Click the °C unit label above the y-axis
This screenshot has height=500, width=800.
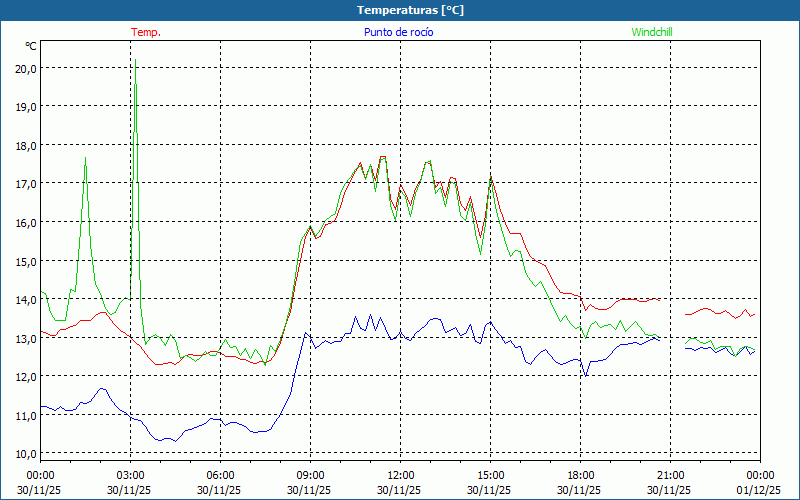point(30,46)
